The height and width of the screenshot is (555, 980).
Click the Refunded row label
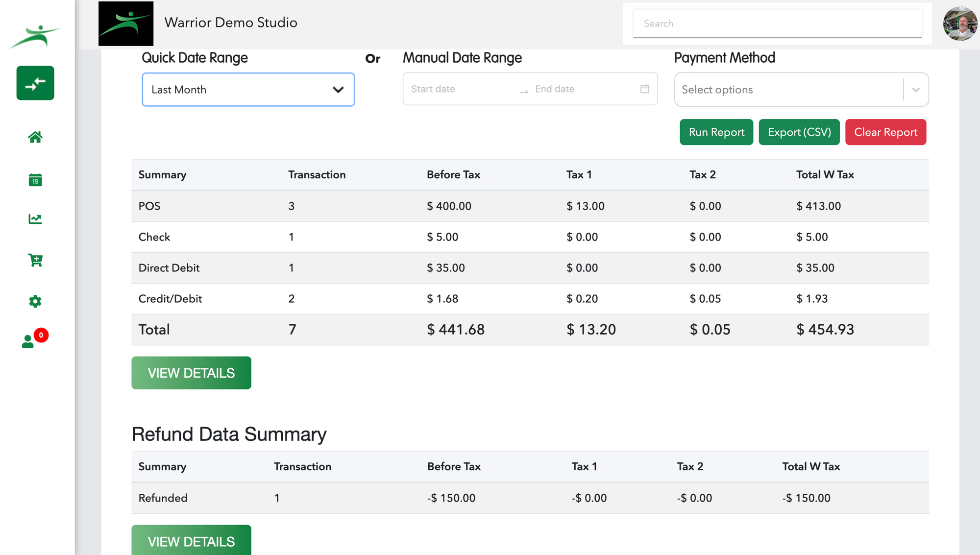click(163, 498)
